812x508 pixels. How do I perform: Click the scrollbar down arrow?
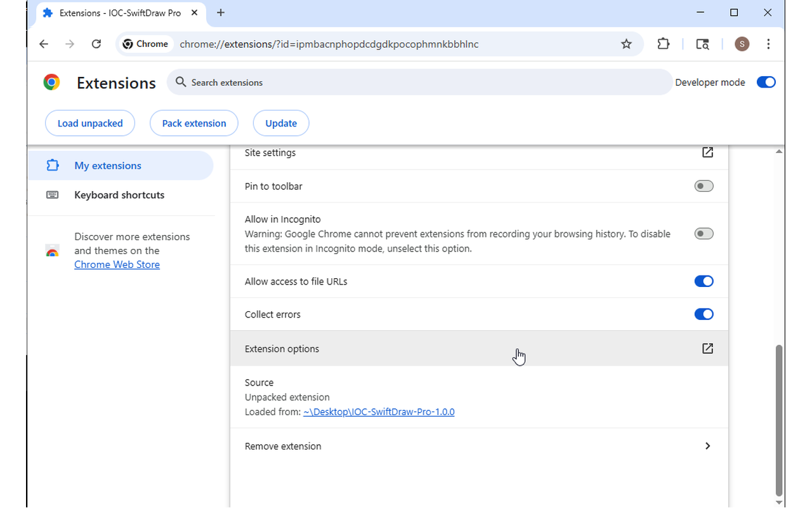[779, 503]
